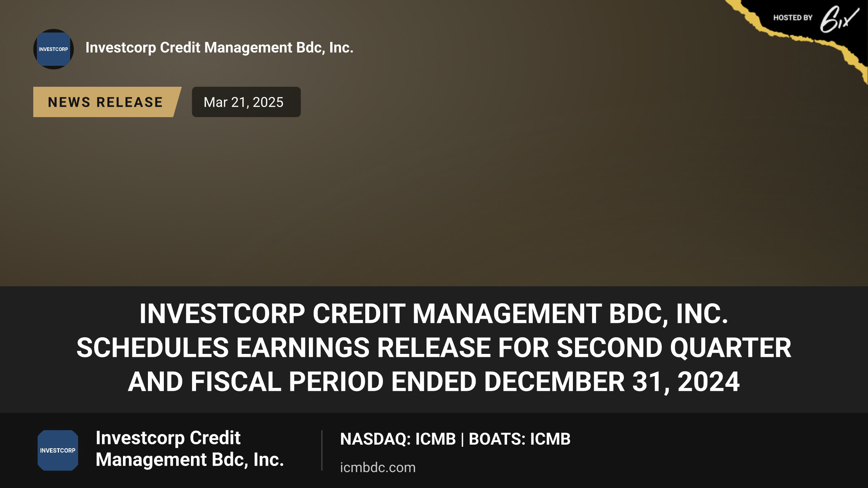Viewport: 868px width, 488px height.
Task: Click the Mar 21, 2025 date badge
Action: click(x=246, y=102)
